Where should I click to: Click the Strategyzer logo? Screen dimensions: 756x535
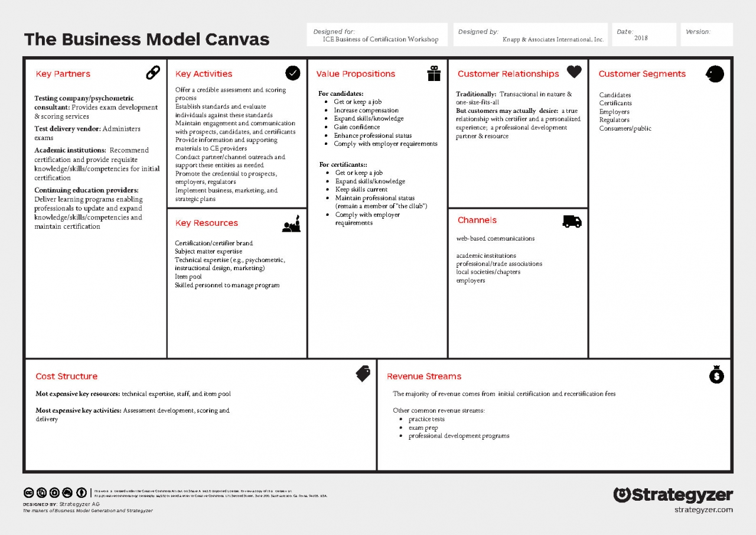(673, 495)
